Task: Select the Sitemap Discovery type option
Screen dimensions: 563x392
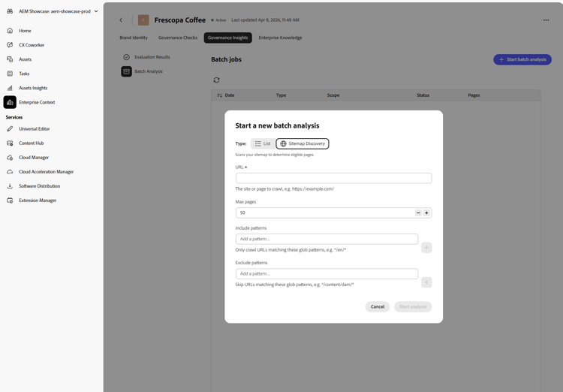Action: (303, 143)
